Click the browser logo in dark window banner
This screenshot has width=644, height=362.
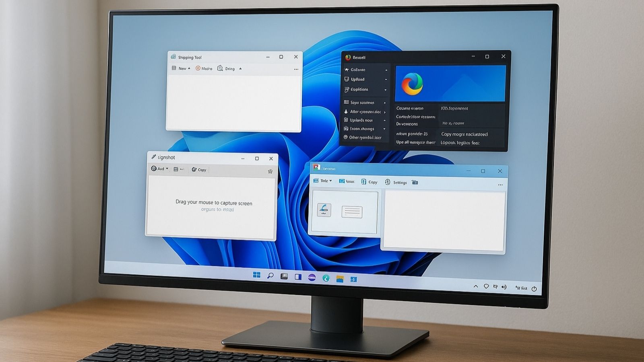click(x=412, y=84)
